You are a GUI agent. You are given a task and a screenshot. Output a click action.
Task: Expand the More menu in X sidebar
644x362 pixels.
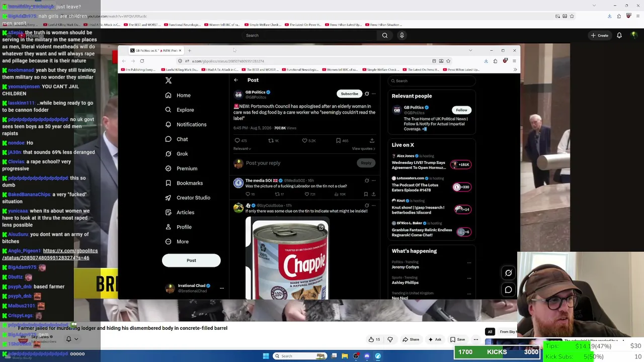[x=177, y=241]
